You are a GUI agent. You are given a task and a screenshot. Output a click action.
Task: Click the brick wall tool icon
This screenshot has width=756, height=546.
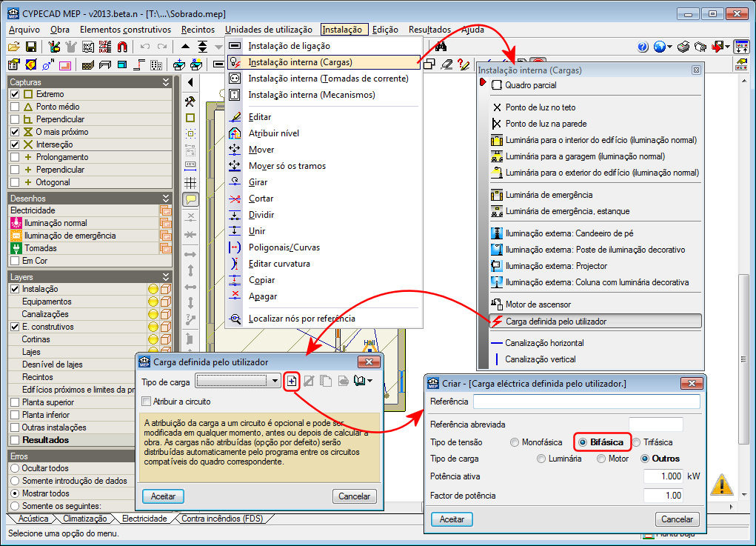(87, 64)
